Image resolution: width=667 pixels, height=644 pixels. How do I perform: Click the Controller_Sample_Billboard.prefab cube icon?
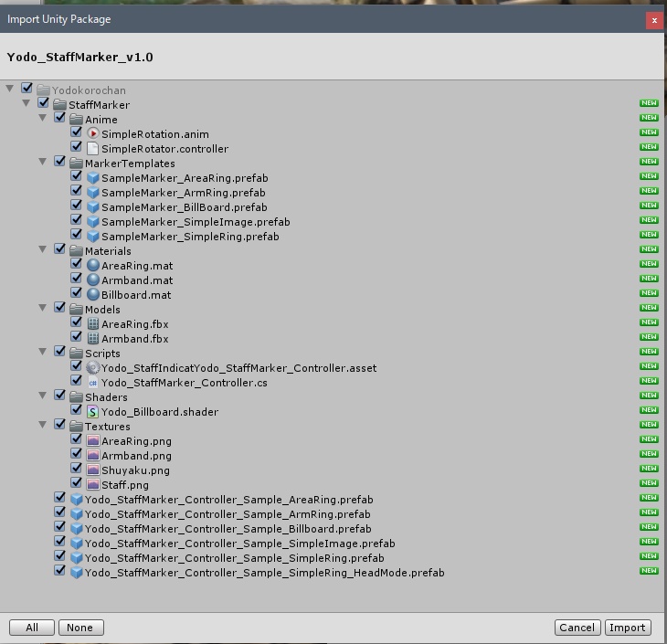(76, 529)
